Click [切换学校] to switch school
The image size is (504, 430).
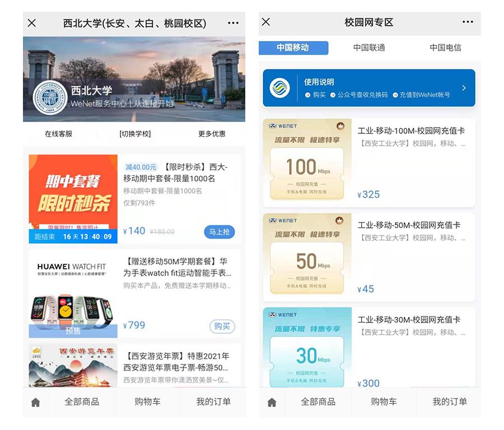click(135, 134)
